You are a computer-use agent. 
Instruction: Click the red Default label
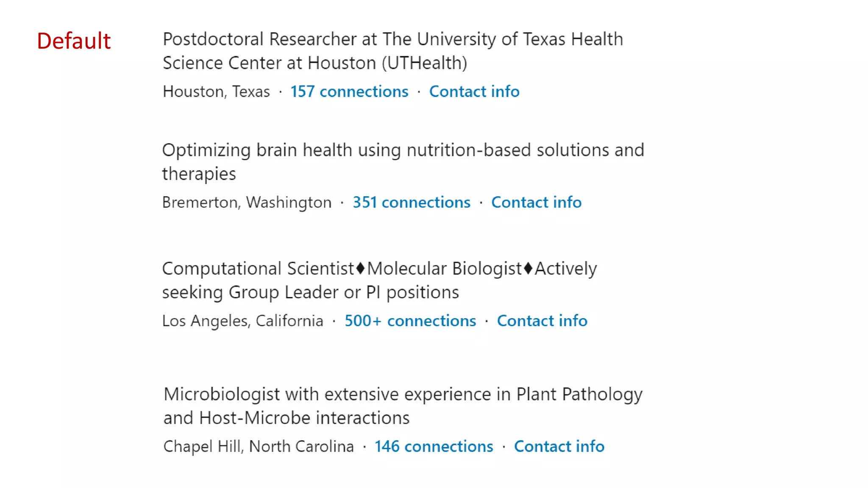74,41
